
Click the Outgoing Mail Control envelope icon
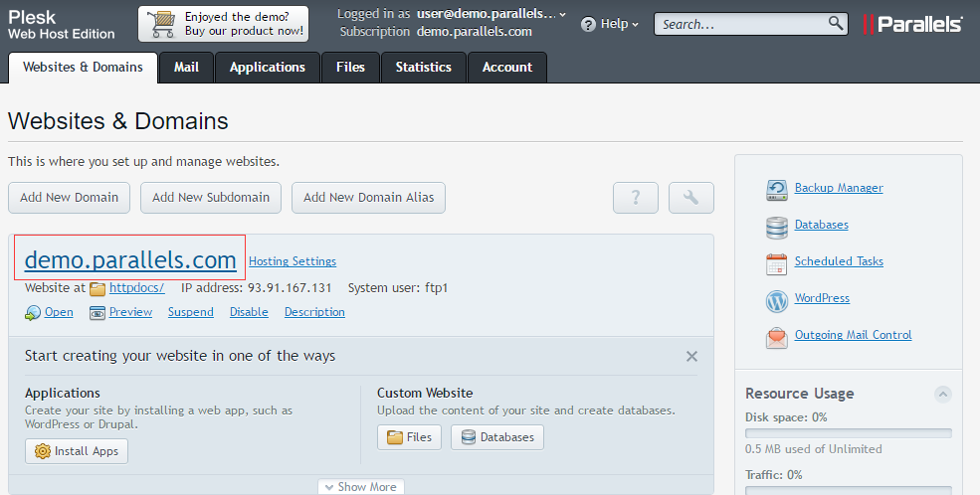pyautogui.click(x=777, y=338)
